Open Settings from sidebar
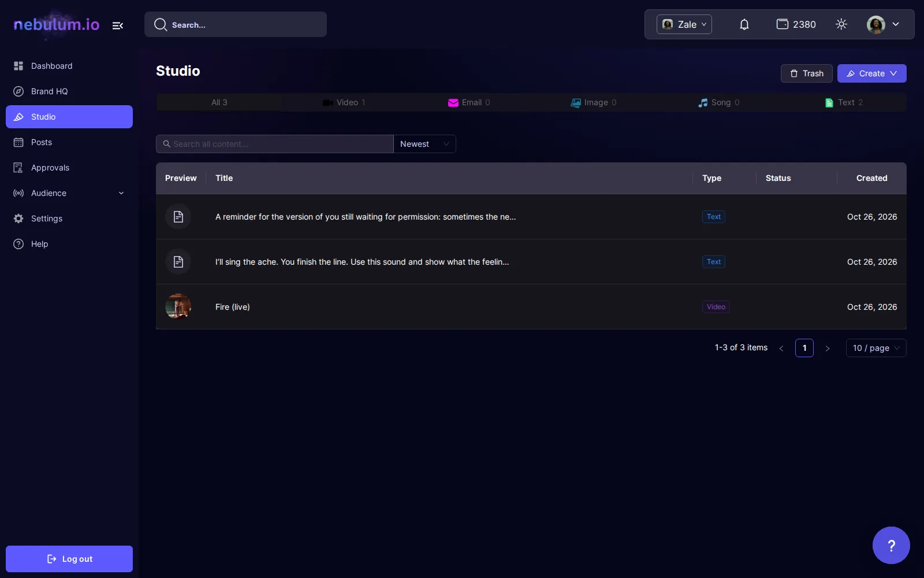Screen dimensions: 924x578 click(x=69, y=218)
